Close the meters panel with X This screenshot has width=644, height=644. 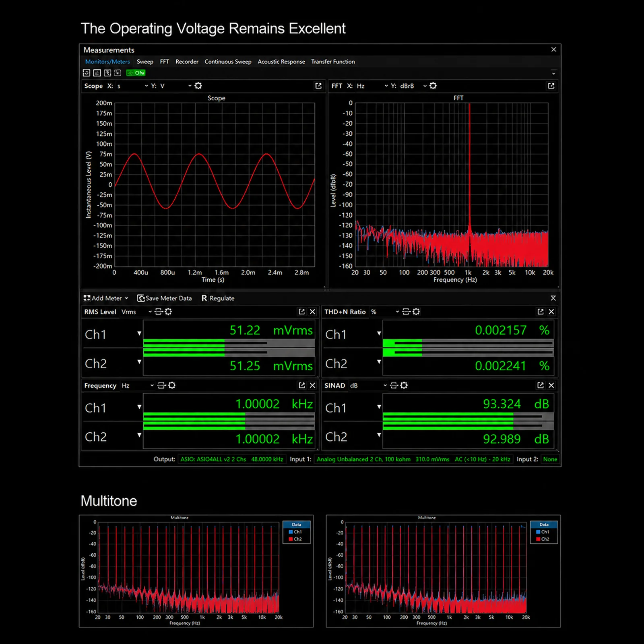point(553,298)
